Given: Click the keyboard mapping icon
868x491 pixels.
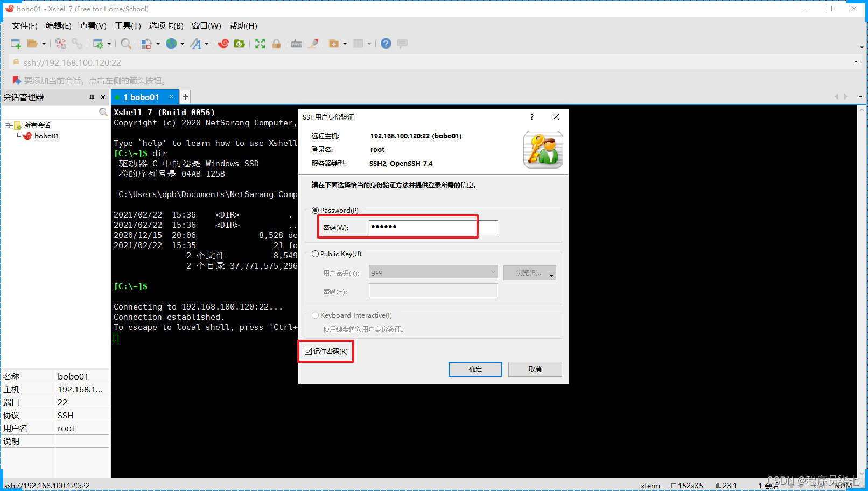Looking at the screenshot, I should [297, 44].
